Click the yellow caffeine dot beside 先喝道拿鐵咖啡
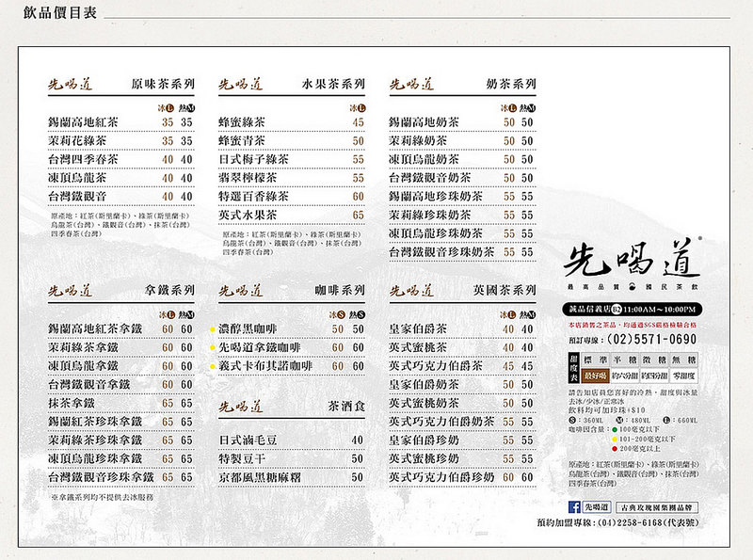Screen dimensions: 753x560 [213, 347]
